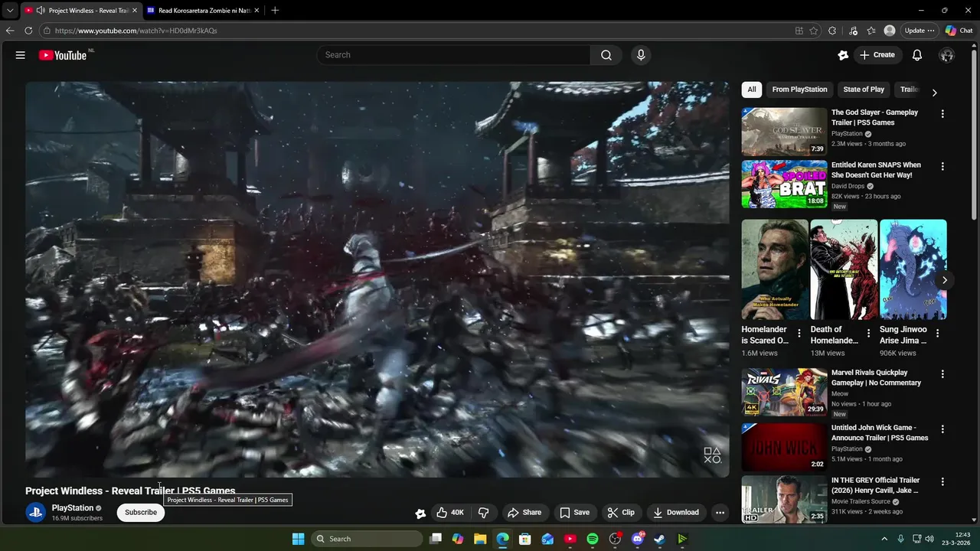Show the hidden system tray icons
The image size is (980, 551).
884,539
